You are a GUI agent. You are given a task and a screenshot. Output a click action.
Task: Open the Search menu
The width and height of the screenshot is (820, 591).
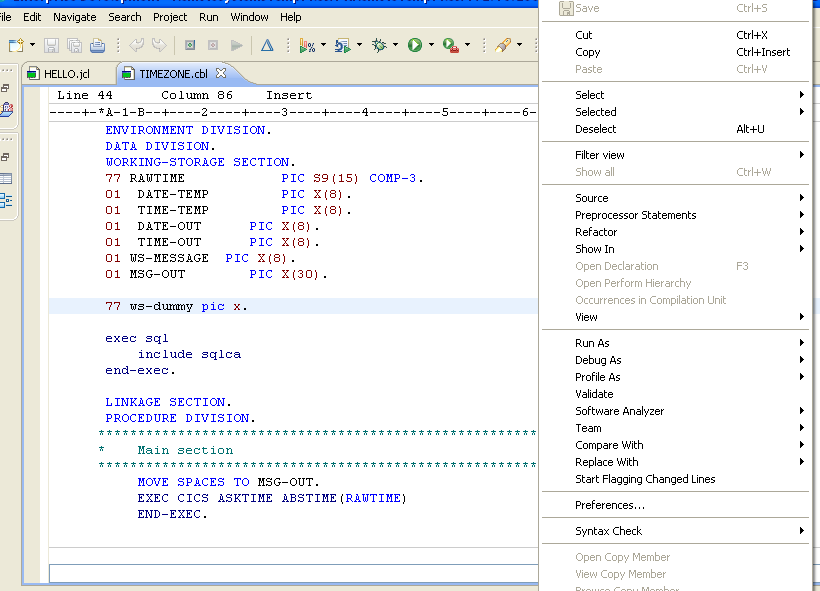point(125,17)
